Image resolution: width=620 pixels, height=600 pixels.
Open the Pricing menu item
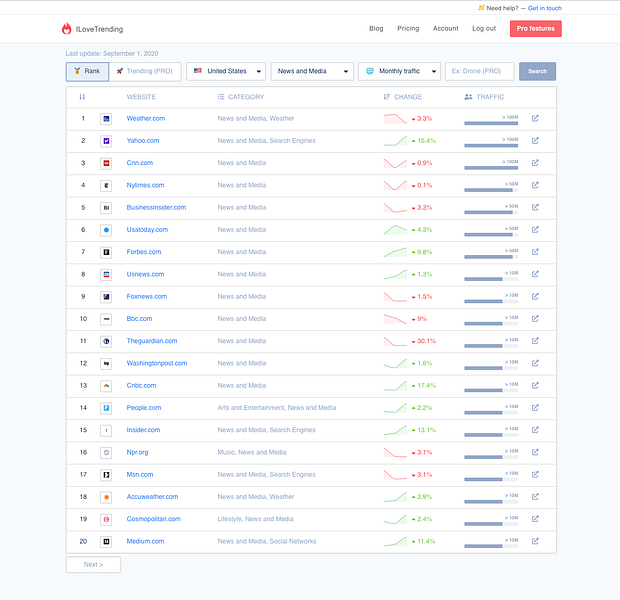[408, 28]
